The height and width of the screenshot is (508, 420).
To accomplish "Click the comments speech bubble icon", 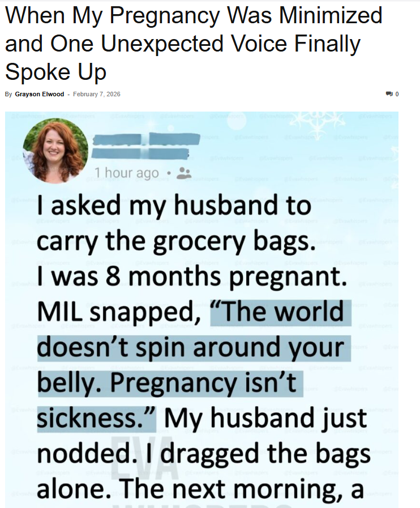I will click(388, 94).
